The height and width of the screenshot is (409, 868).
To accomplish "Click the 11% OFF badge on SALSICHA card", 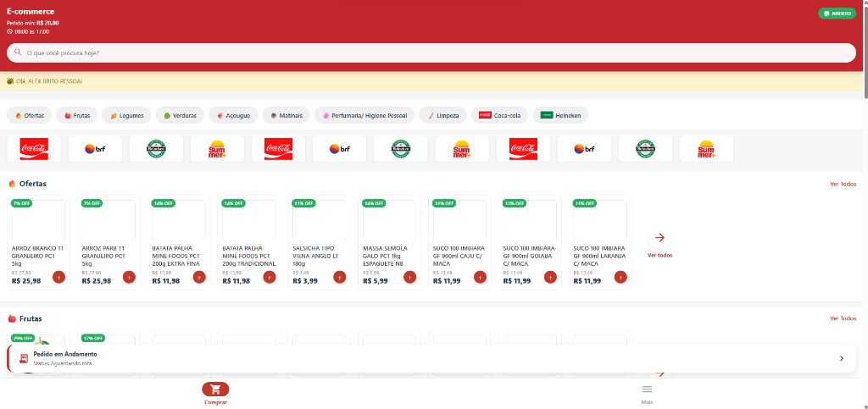I will pyautogui.click(x=303, y=203).
